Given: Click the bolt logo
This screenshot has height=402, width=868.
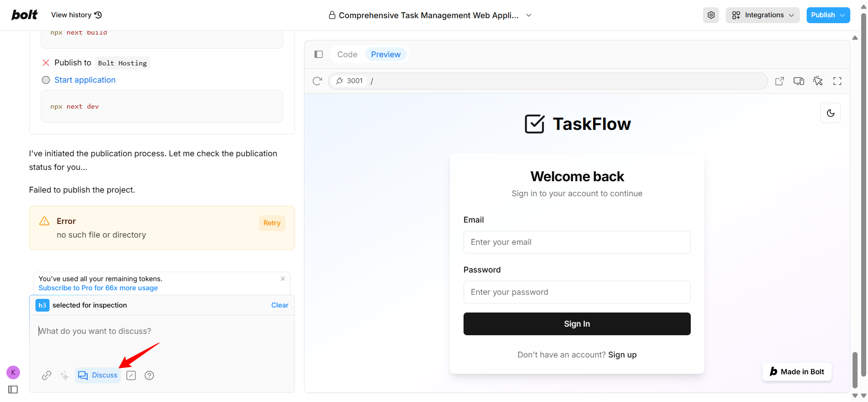Looking at the screenshot, I should tap(25, 15).
